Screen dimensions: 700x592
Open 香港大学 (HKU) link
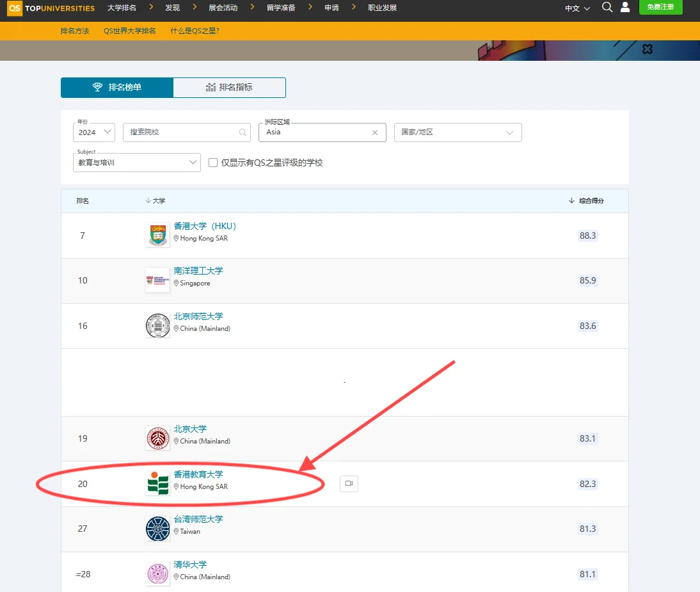pos(205,226)
